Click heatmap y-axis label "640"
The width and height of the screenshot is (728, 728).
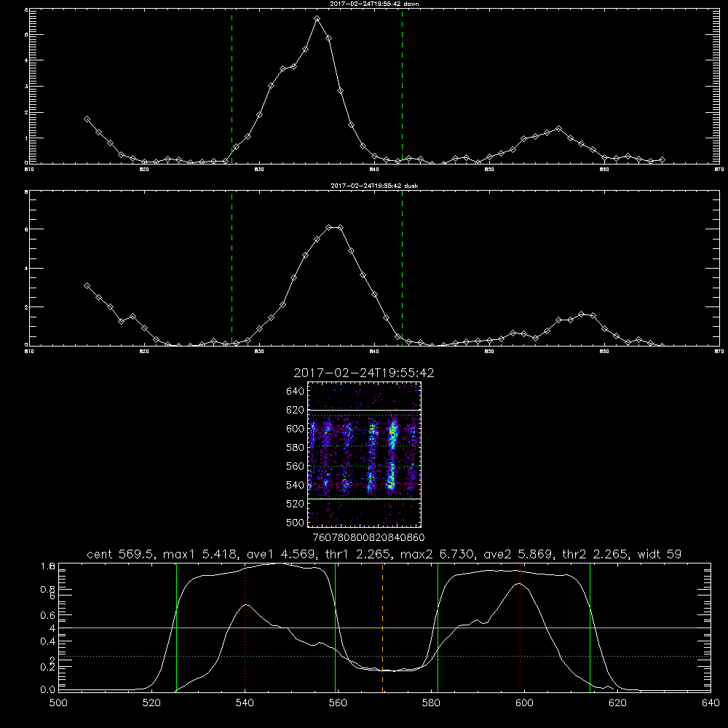pos(295,391)
